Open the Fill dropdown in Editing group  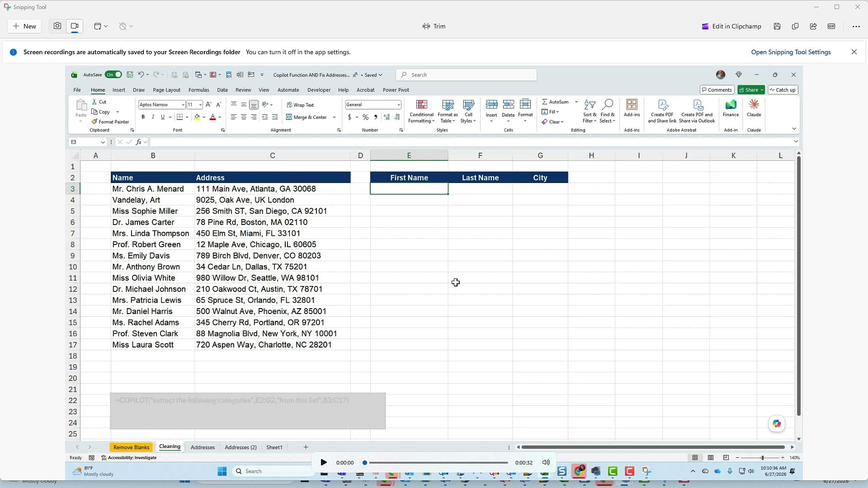[551, 112]
